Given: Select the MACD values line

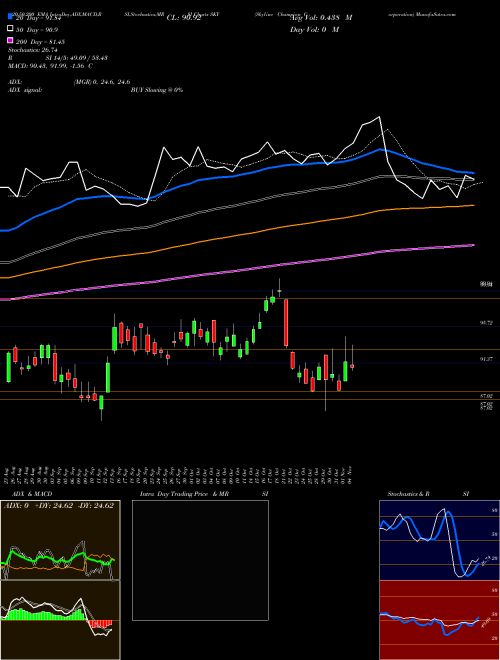Looking at the screenshot, I should (51, 66).
